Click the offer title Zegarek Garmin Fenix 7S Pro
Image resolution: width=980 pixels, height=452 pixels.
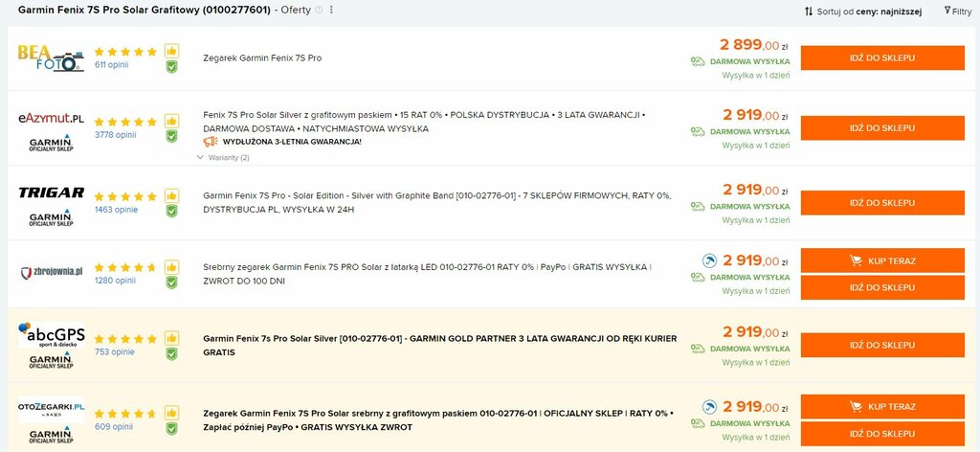point(262,58)
